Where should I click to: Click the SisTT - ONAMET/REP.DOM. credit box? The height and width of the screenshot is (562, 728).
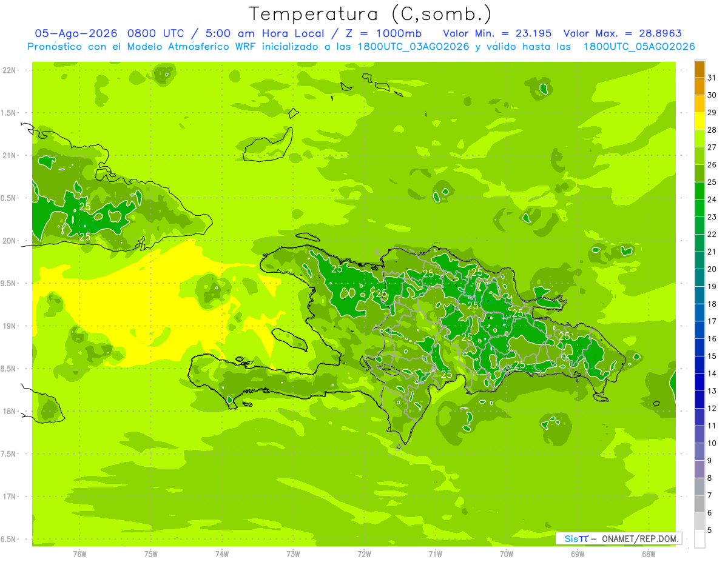point(618,538)
